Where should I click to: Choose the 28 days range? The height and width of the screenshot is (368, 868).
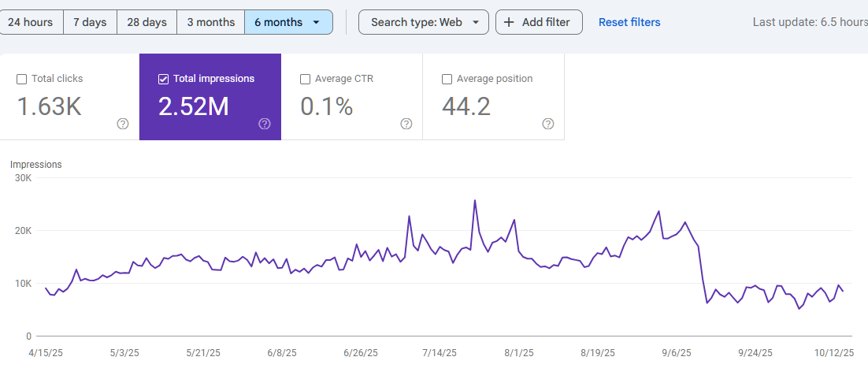(147, 22)
